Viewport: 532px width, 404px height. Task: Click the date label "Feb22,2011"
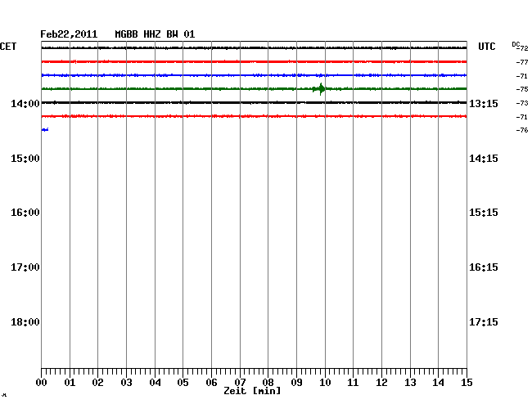[69, 34]
